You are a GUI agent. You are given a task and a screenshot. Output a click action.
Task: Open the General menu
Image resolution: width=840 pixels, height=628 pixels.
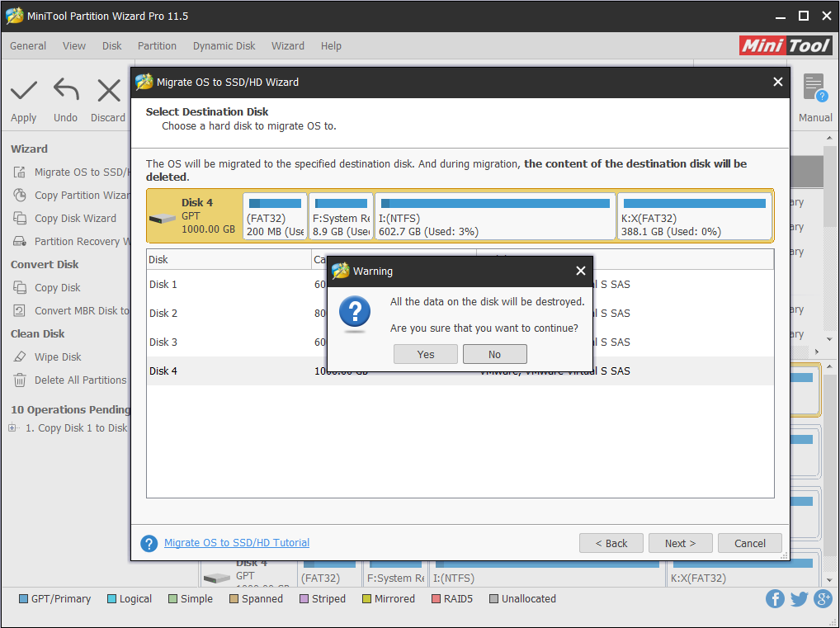(x=28, y=46)
